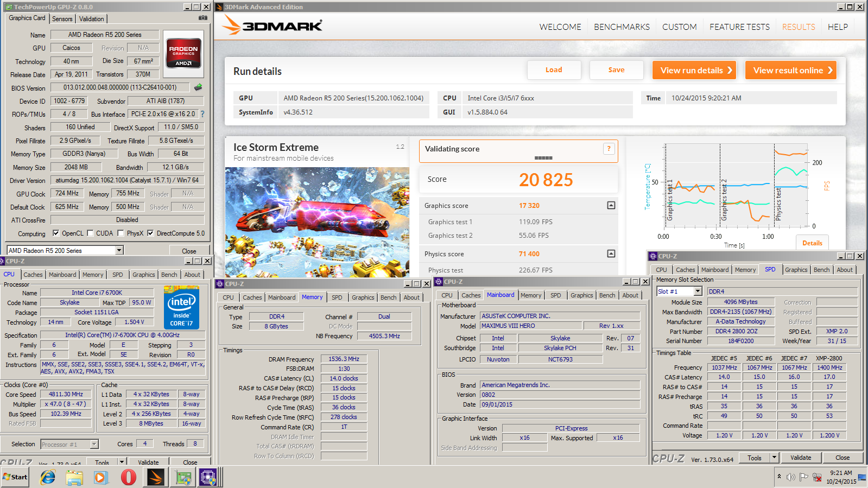Click the volume speaker icon in system tray
Screen dimensions: 868x488
[x=790, y=477]
